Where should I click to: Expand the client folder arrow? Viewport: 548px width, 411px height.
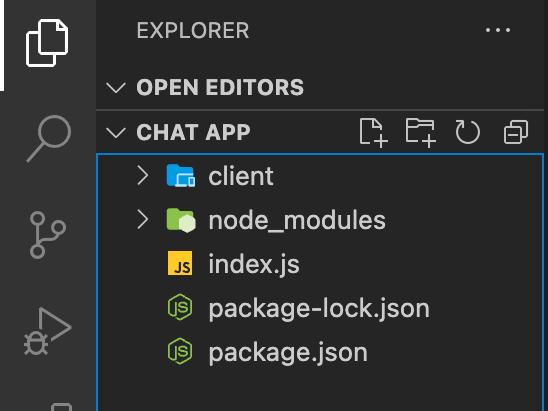click(x=143, y=175)
